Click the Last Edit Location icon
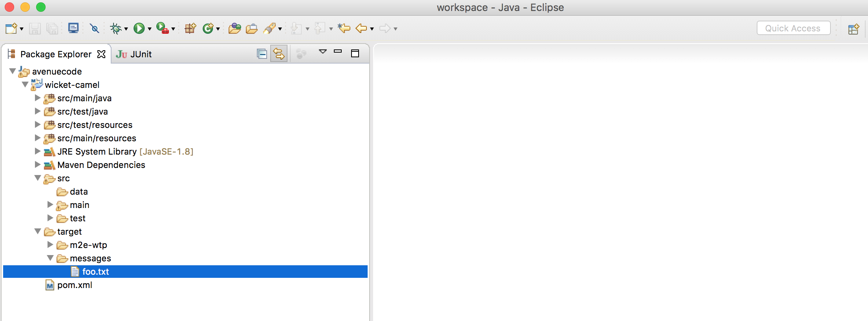This screenshot has height=321, width=868. (344, 28)
